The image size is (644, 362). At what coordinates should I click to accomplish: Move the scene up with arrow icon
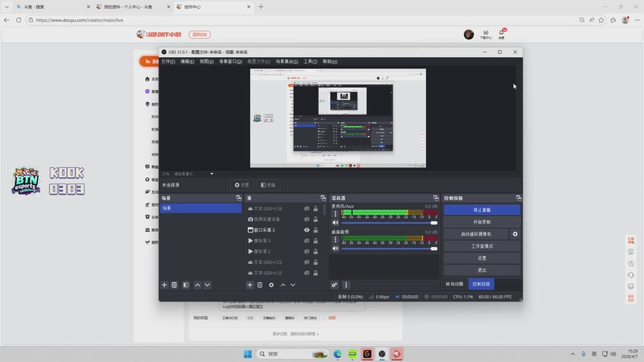pyautogui.click(x=197, y=285)
